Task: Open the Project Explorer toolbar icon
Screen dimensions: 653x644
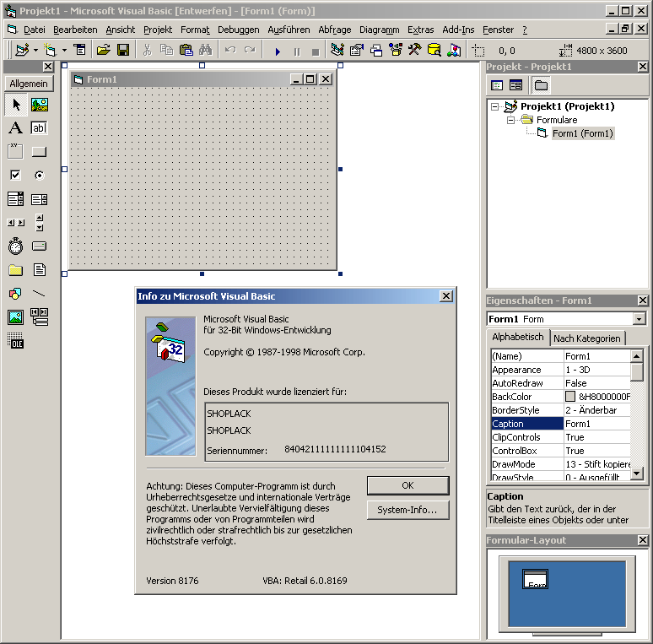Action: click(x=337, y=51)
